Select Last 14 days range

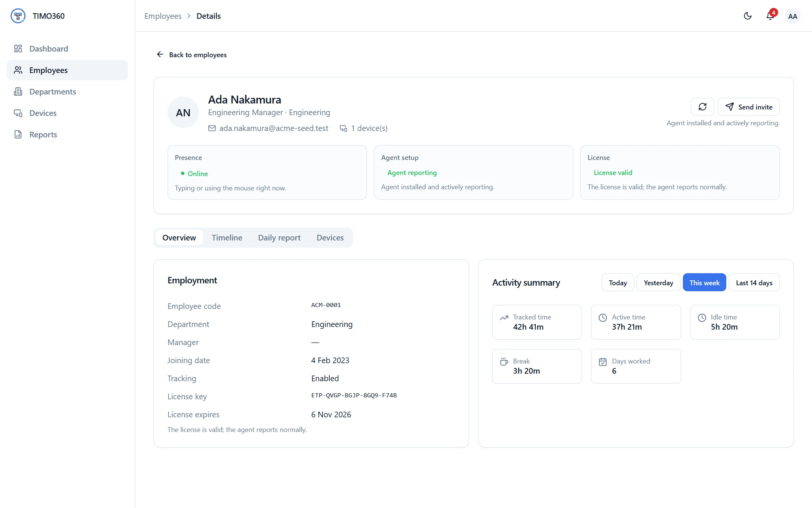(x=754, y=283)
